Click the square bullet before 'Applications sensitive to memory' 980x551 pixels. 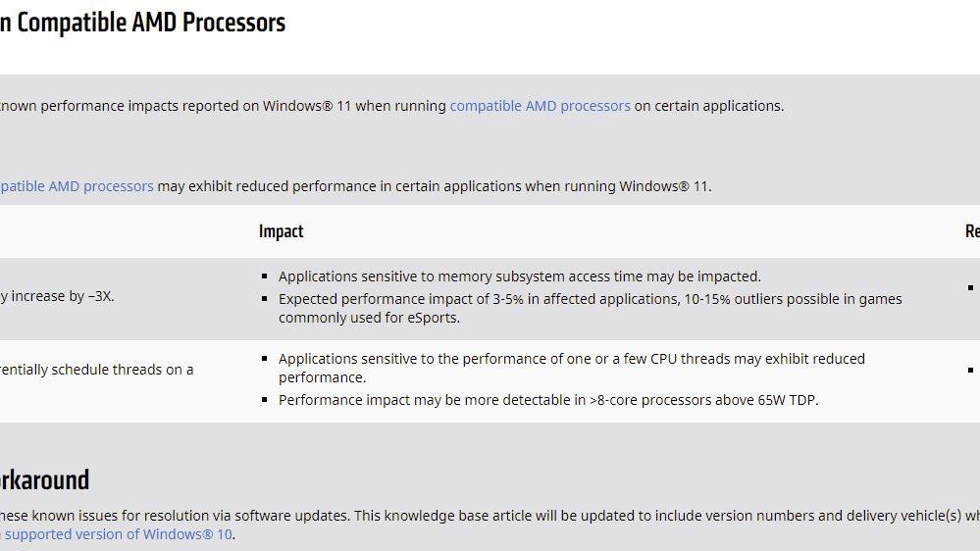265,276
